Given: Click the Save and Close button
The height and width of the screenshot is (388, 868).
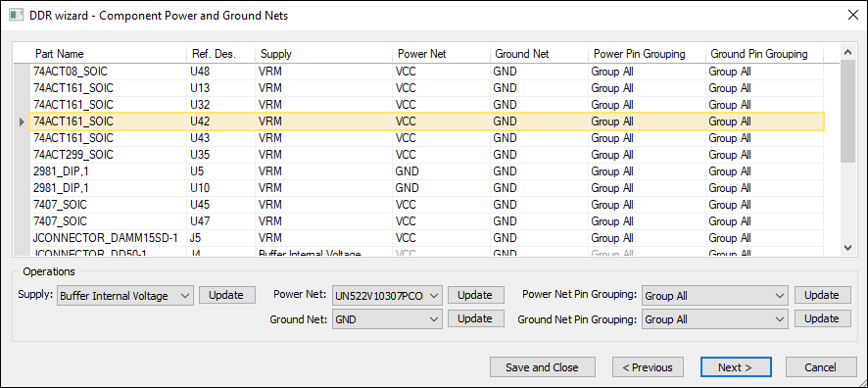Looking at the screenshot, I should [543, 367].
